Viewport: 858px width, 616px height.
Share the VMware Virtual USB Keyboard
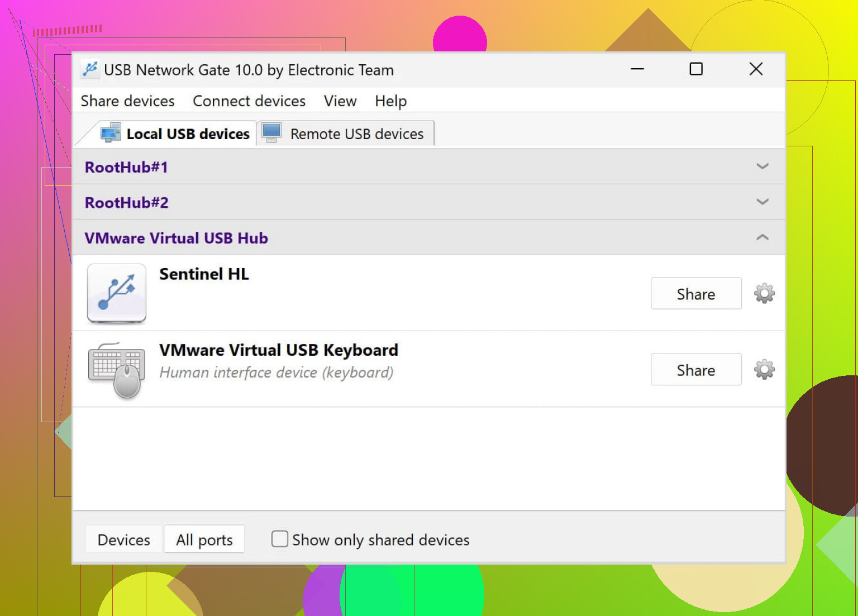point(696,369)
